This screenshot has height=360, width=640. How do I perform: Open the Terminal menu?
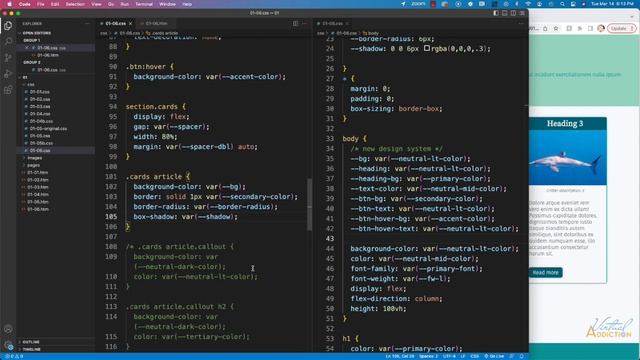(x=144, y=4)
